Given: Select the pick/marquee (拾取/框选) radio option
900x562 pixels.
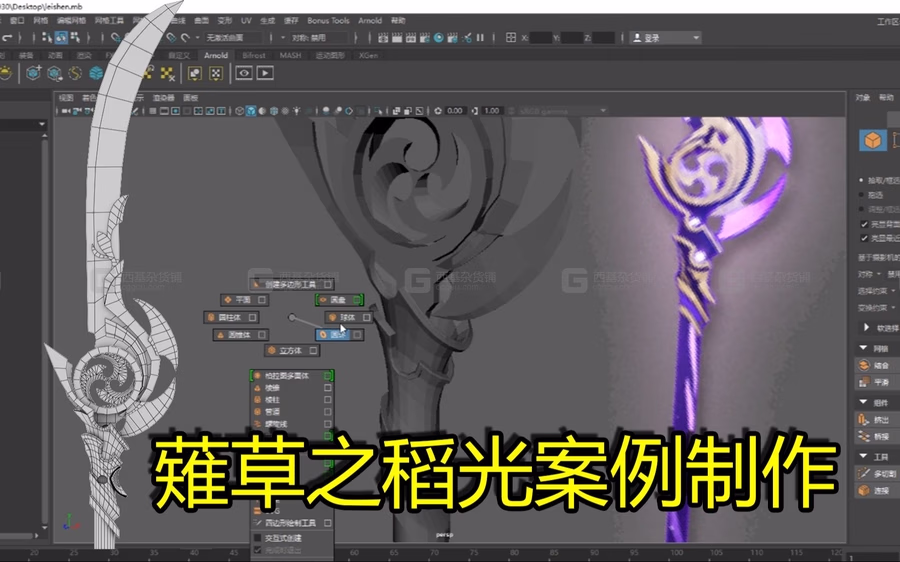Looking at the screenshot, I should coord(861,180).
